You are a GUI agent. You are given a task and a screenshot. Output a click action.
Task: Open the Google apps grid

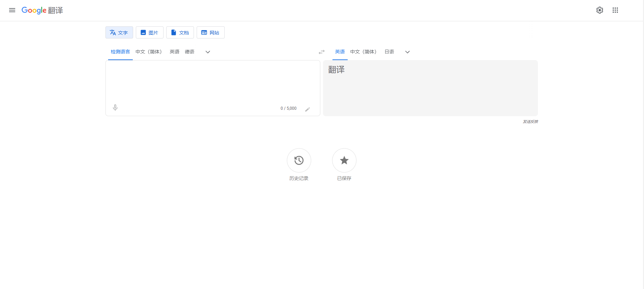coord(615,10)
